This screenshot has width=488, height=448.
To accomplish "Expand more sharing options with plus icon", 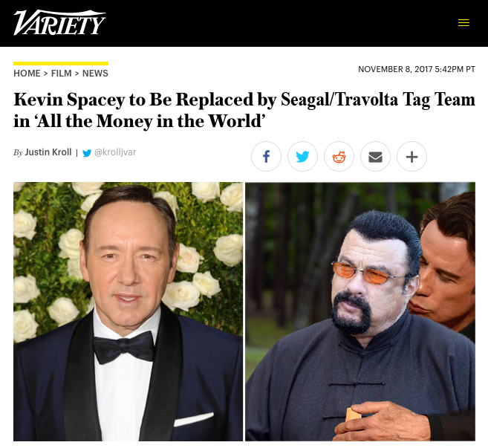I will click(x=411, y=156).
